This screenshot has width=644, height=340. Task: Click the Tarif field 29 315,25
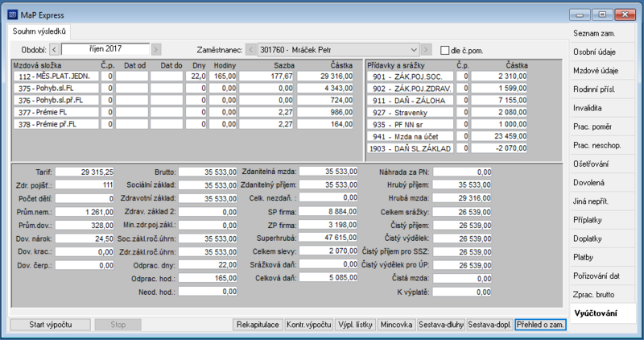(85, 172)
